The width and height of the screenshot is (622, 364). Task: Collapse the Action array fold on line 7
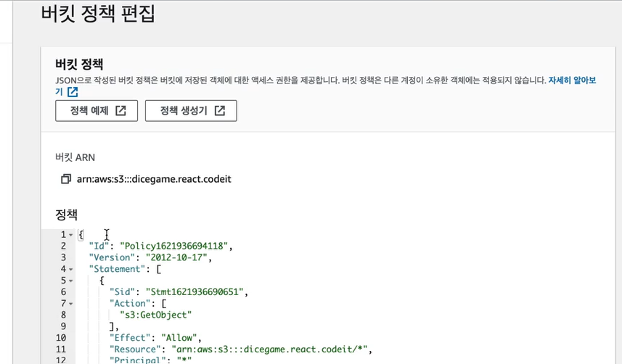(71, 304)
